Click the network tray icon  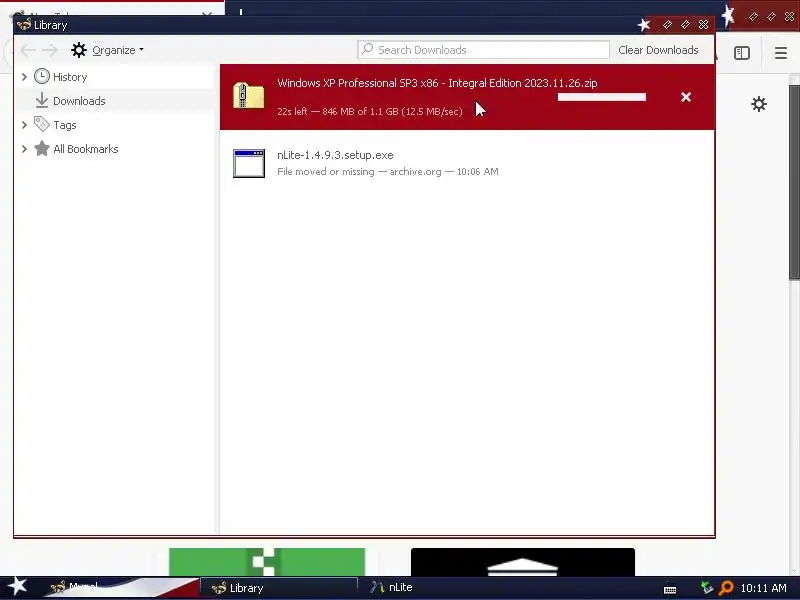[707, 588]
